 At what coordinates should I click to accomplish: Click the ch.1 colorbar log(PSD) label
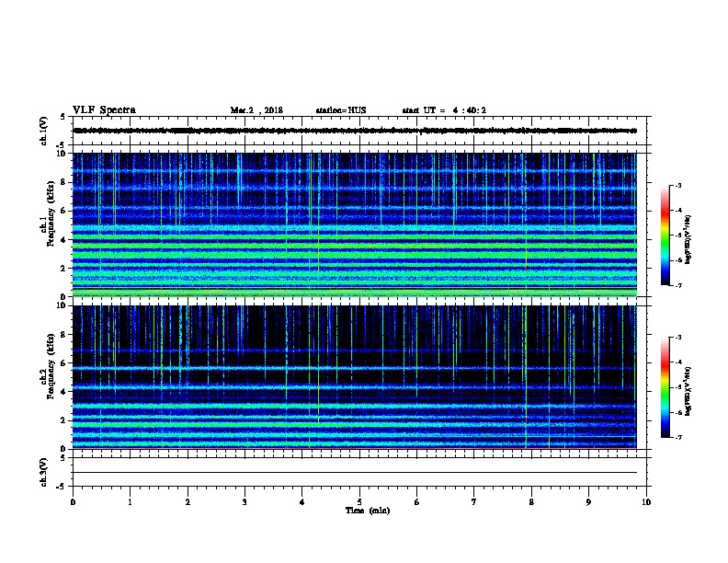pos(688,239)
